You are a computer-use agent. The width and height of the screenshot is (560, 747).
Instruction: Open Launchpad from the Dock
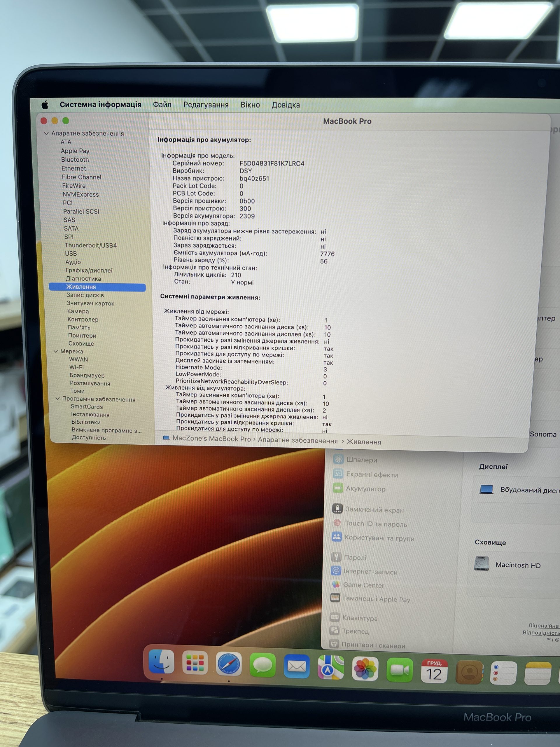[x=195, y=663]
